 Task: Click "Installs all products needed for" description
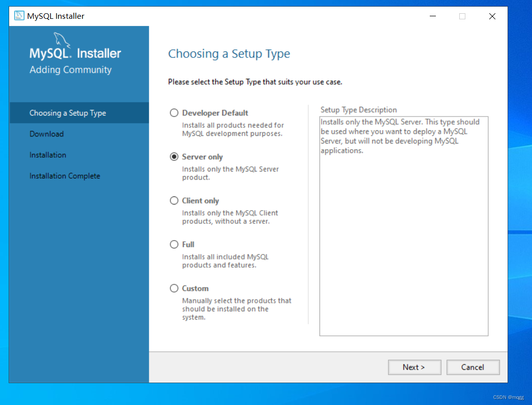click(x=232, y=129)
